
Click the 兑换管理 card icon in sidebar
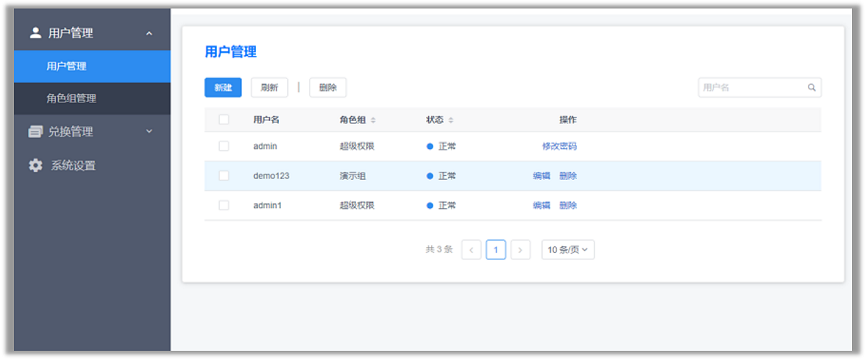coord(35,132)
